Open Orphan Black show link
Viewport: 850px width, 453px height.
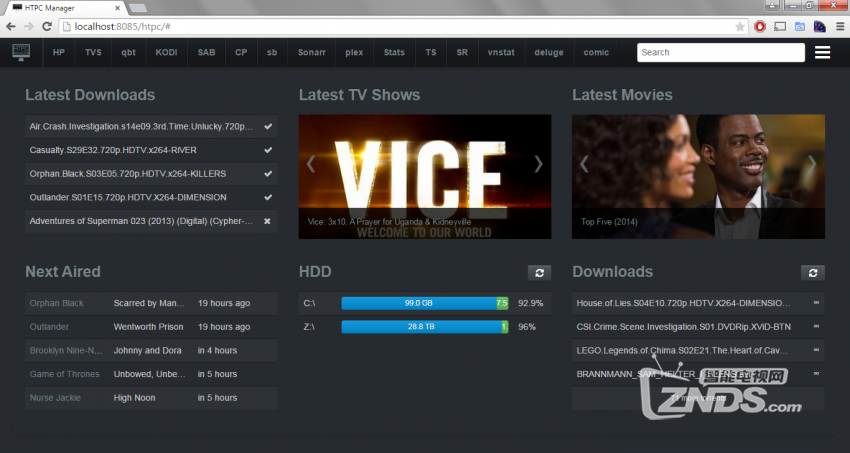pyautogui.click(x=56, y=303)
